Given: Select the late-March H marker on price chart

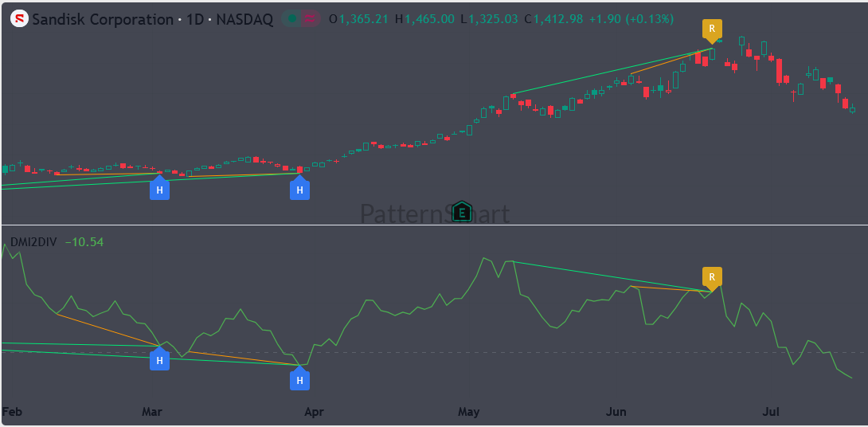Looking at the screenshot, I should [x=299, y=188].
